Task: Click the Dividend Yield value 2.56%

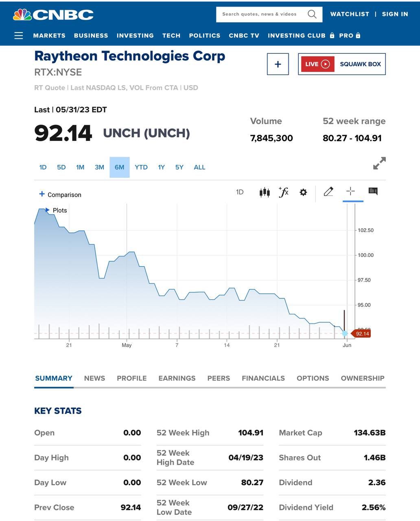Action: pos(374,507)
